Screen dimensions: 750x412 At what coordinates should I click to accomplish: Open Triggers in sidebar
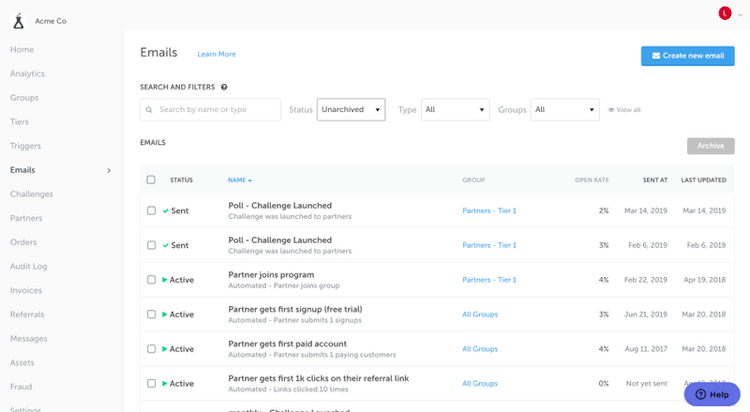click(x=25, y=146)
